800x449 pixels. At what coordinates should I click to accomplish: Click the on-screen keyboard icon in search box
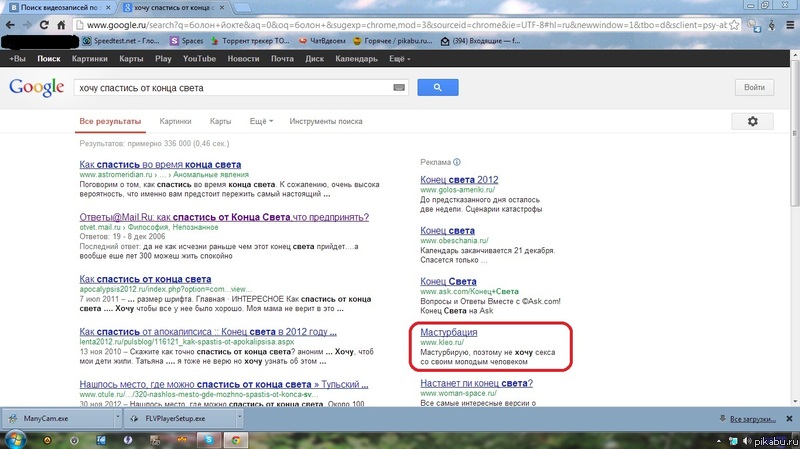[400, 88]
